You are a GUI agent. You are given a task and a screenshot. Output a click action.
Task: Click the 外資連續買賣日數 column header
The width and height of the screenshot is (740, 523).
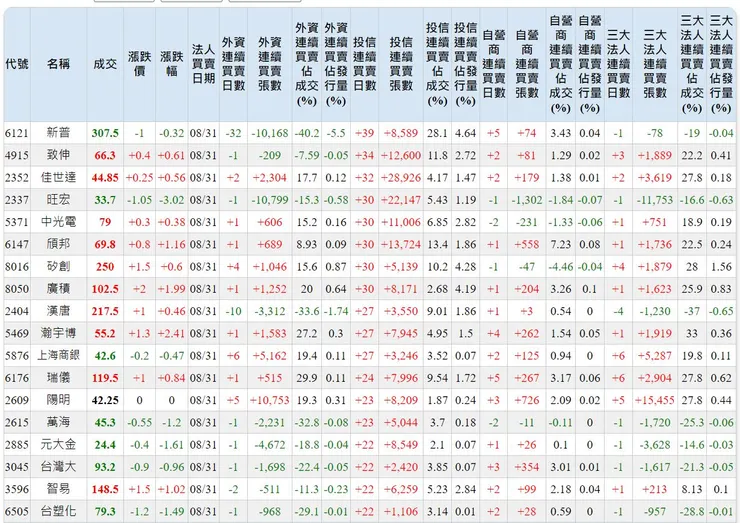click(233, 64)
